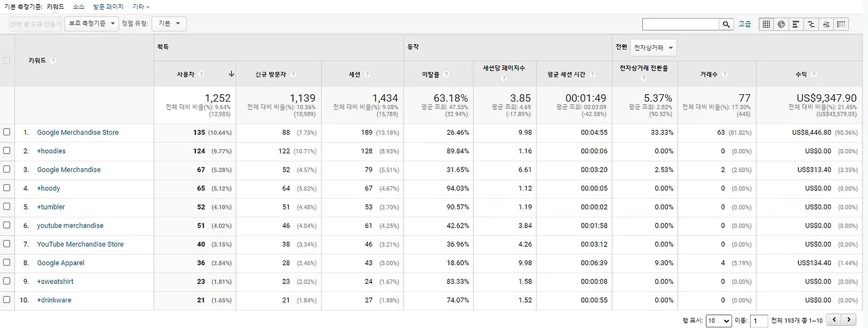Click the help icon under 세션당 페이지수
This screenshot has height=328, width=868.
tap(503, 78)
